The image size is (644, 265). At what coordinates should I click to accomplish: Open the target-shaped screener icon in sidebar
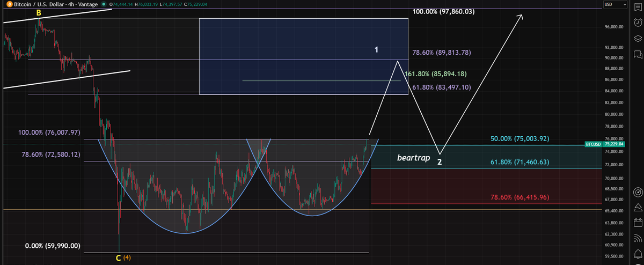(x=638, y=192)
